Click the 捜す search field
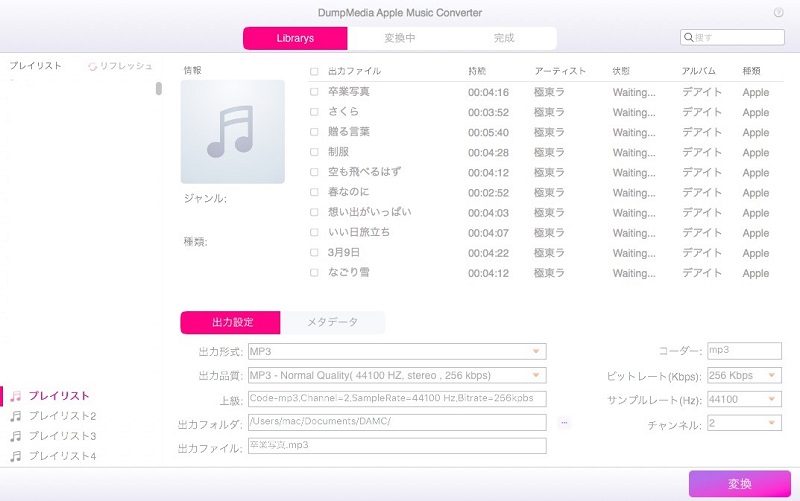800x501 pixels. point(733,37)
